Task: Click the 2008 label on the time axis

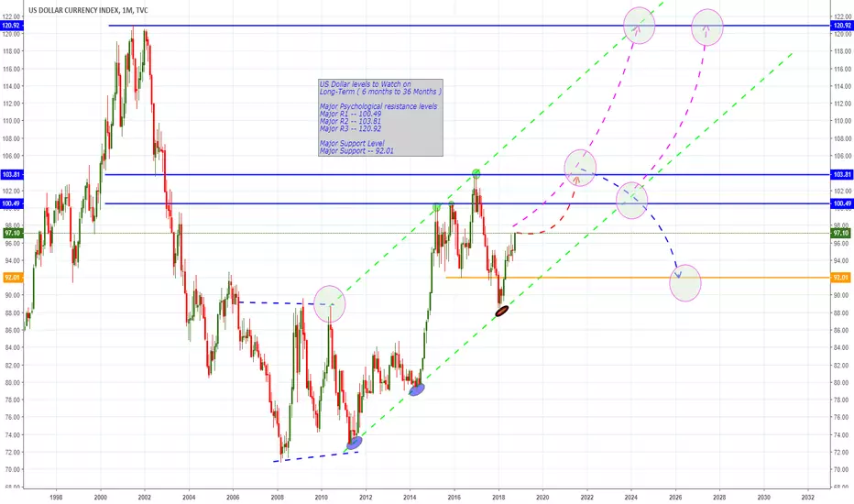Action: [278, 498]
